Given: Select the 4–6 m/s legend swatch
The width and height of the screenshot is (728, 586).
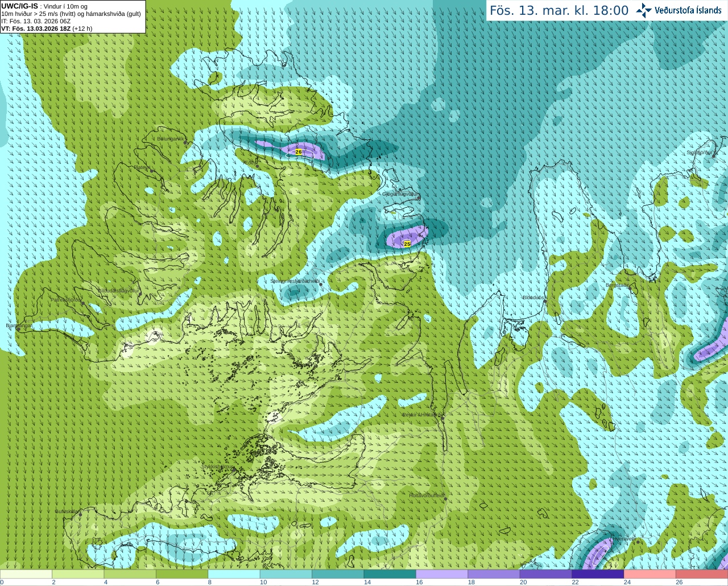Looking at the screenshot, I should [x=130, y=574].
